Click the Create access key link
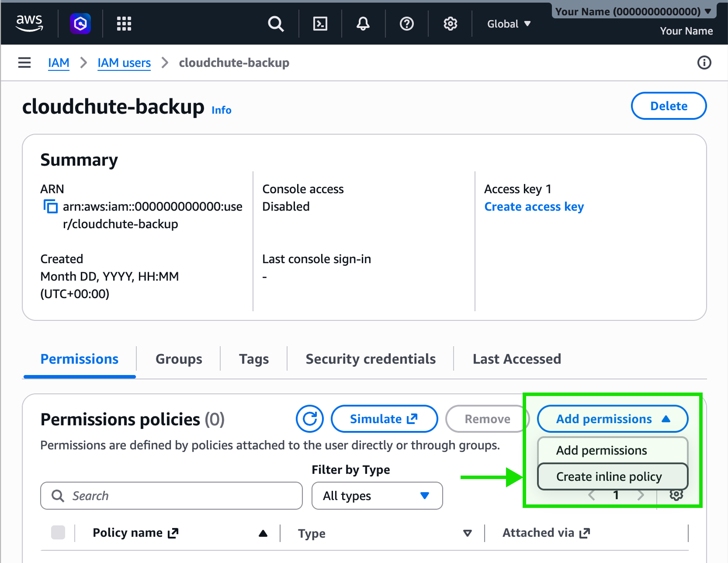Screen dimensions: 728x563 [534, 206]
